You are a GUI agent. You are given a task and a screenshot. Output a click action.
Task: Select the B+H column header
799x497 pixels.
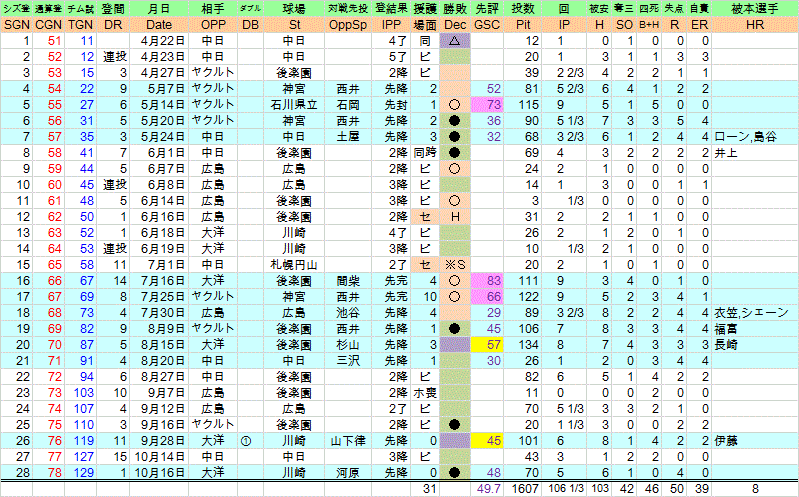[x=649, y=24]
